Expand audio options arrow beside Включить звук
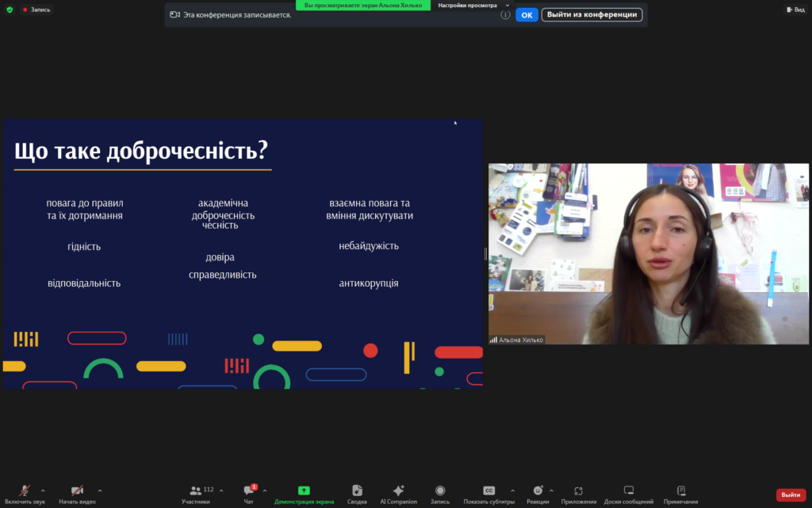Image resolution: width=812 pixels, height=508 pixels. point(43,491)
